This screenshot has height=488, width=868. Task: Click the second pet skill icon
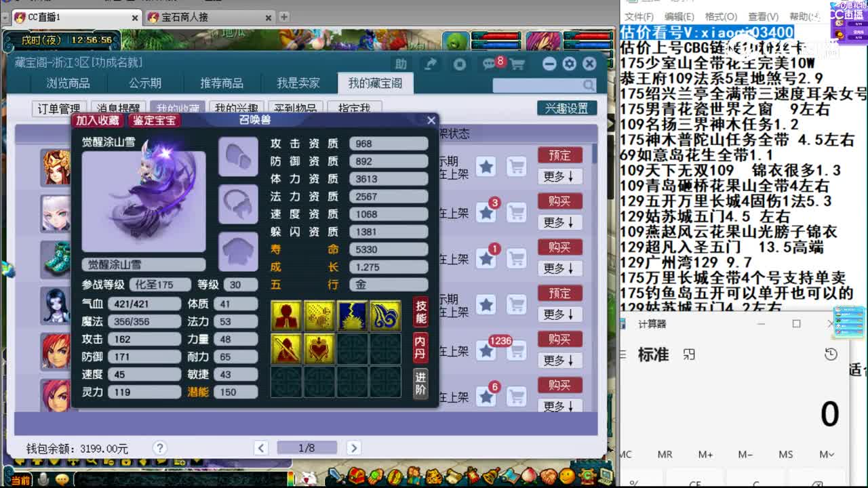pos(319,314)
